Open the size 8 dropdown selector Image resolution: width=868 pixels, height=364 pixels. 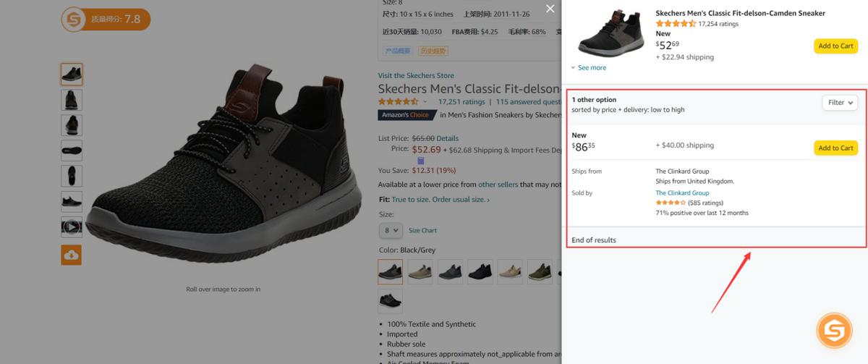(390, 230)
